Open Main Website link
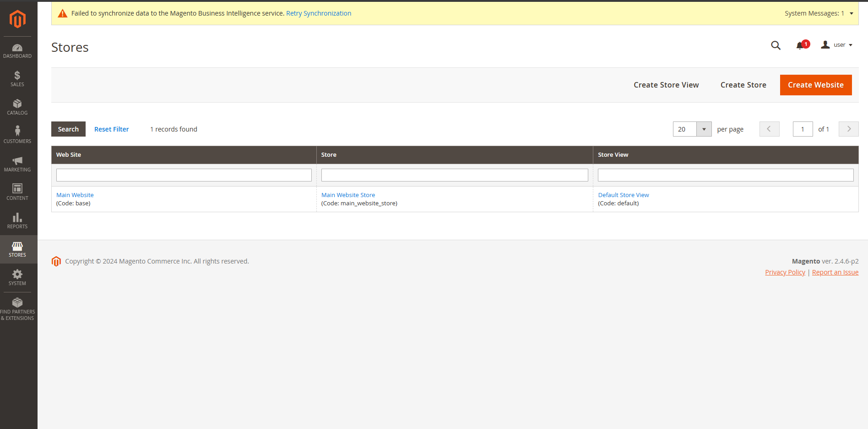 click(75, 195)
